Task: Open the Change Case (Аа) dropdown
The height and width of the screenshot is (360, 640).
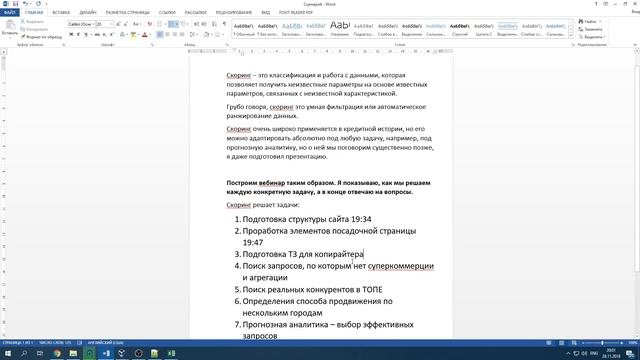Action: pos(137,24)
